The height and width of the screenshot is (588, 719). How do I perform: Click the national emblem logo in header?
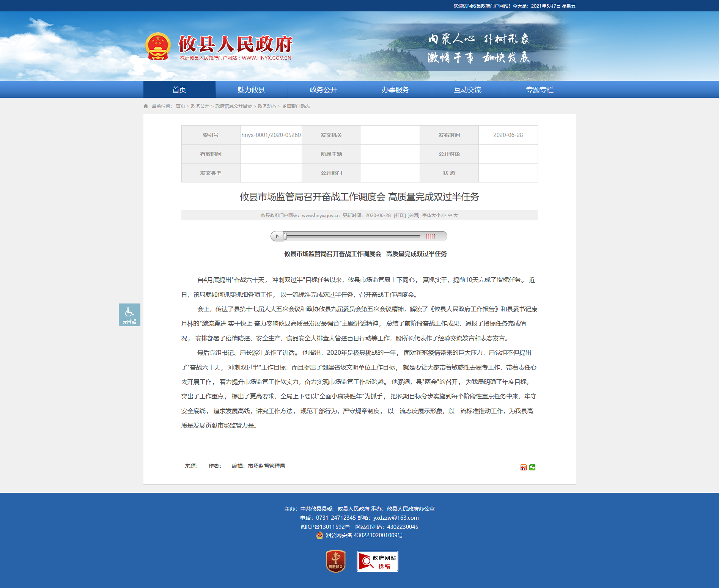[158, 47]
